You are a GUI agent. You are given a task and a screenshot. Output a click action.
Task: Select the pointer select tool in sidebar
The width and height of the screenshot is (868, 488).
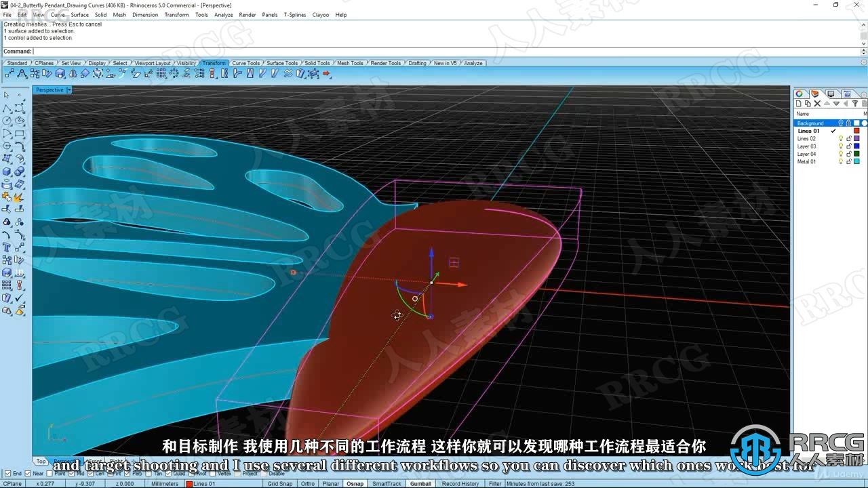coord(7,95)
